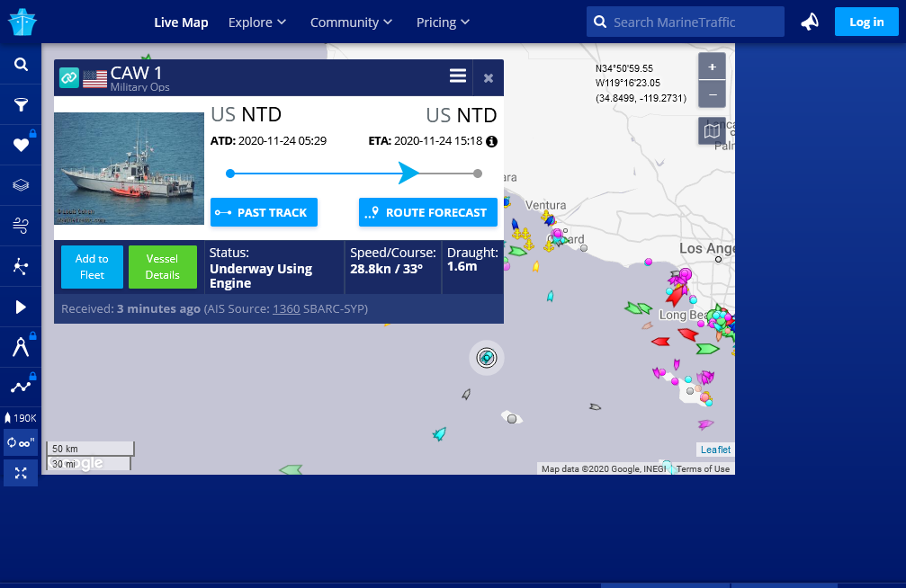
Task: Toggle the auto-refresh infinity button
Action: [x=21, y=443]
